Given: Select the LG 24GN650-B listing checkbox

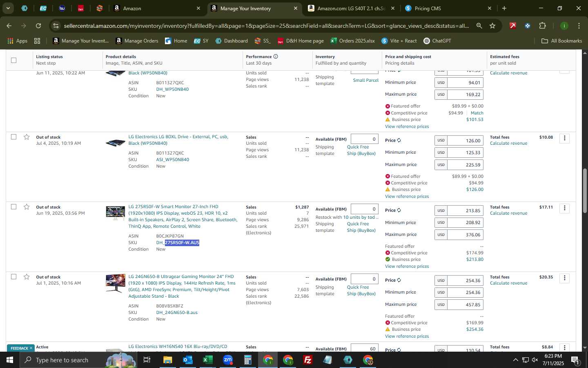Looking at the screenshot, I should point(13,277).
